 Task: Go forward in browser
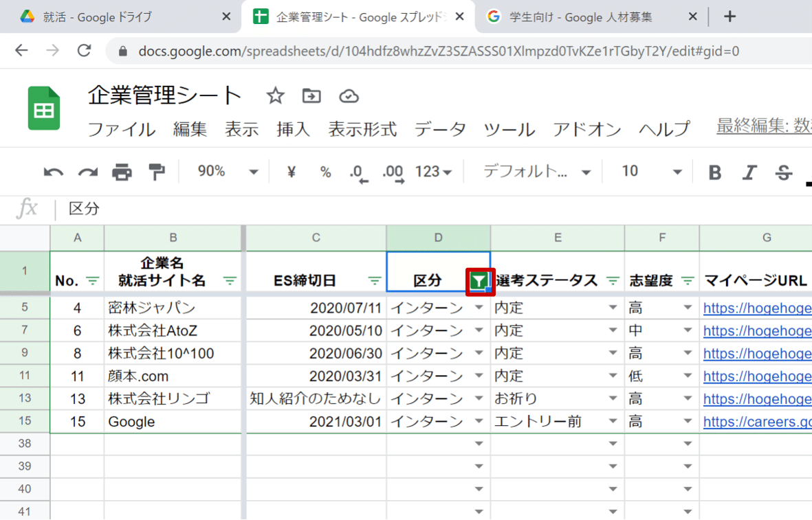click(52, 50)
